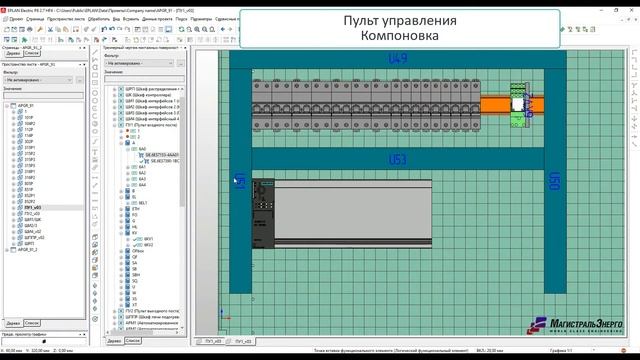Click the Redo arrow icon
Viewport: 640px width, 360px height.
point(120,29)
